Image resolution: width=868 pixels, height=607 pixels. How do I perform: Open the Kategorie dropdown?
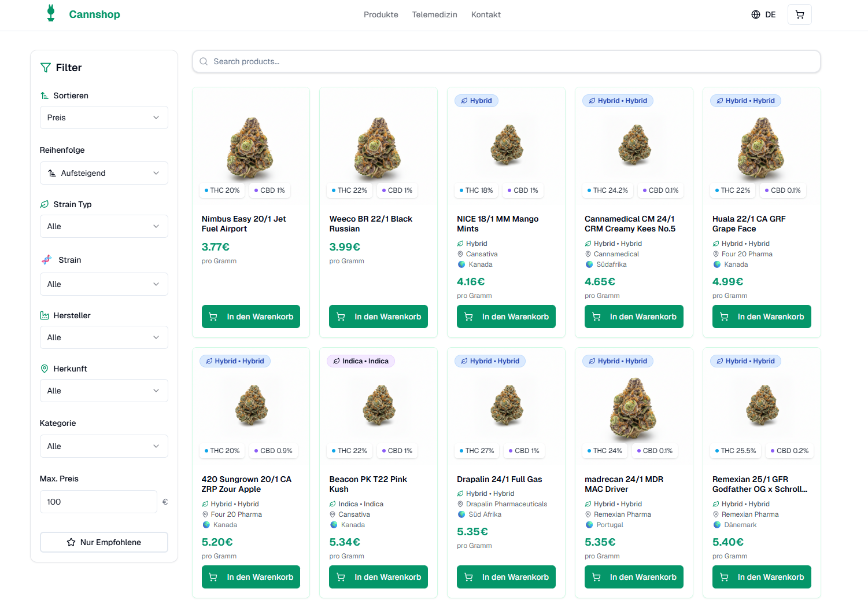[104, 446]
